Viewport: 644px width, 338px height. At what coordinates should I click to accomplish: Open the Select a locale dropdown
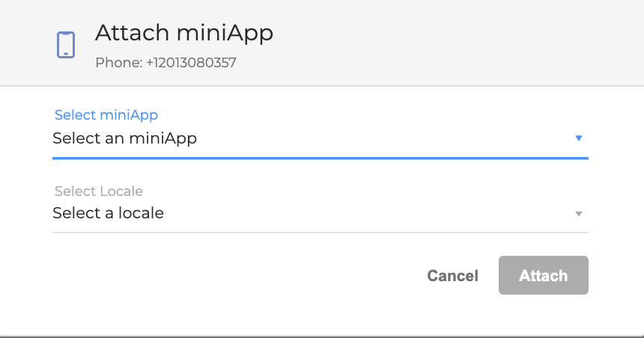321,213
